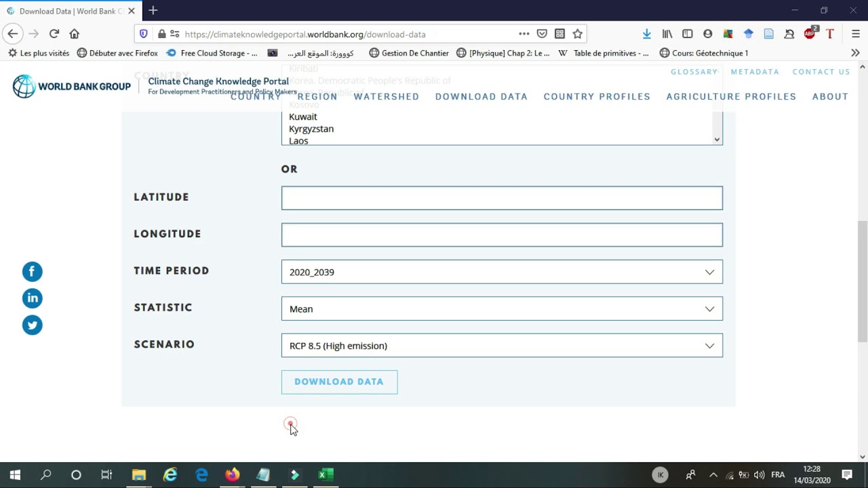Select Laos in country list
This screenshot has height=488, width=868.
[298, 140]
